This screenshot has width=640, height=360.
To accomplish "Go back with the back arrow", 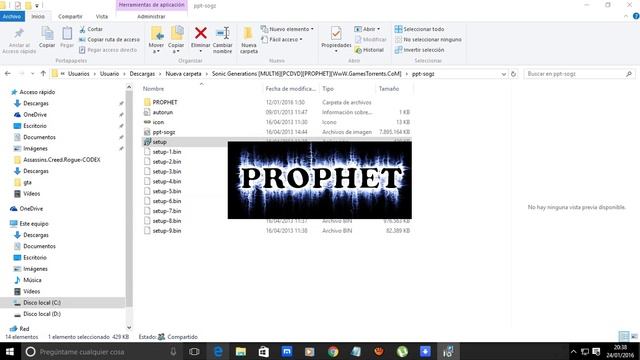I will [x=8, y=74].
